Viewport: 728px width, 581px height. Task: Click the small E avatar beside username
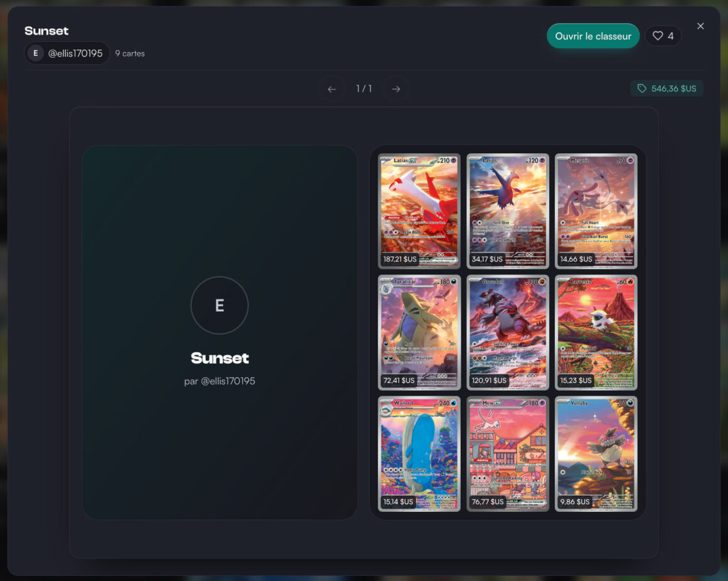(36, 53)
